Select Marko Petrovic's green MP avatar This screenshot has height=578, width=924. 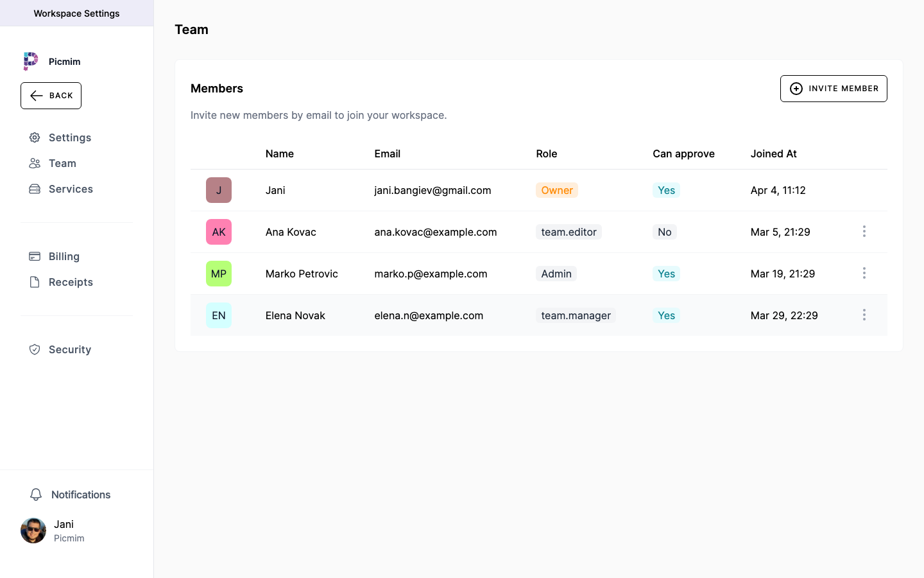(219, 274)
